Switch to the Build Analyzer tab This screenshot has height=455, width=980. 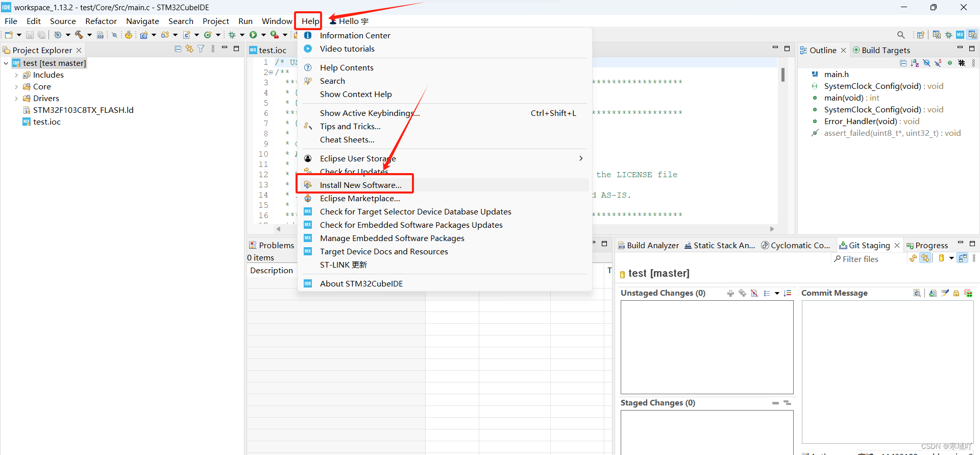[x=648, y=246]
